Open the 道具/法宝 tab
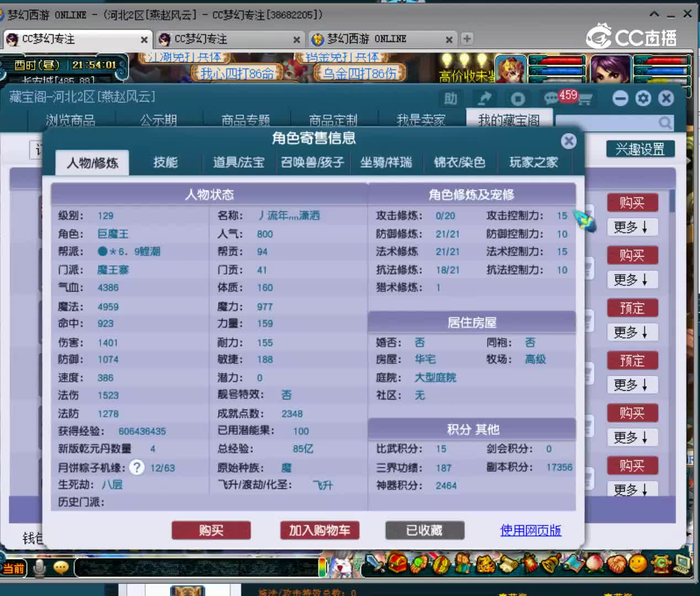Screen dimensions: 700x596 238,162
